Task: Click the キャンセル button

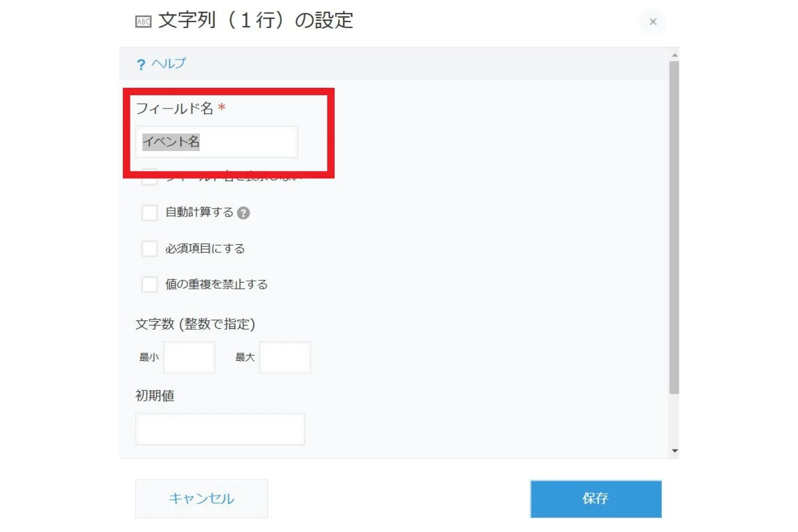Action: [x=201, y=498]
